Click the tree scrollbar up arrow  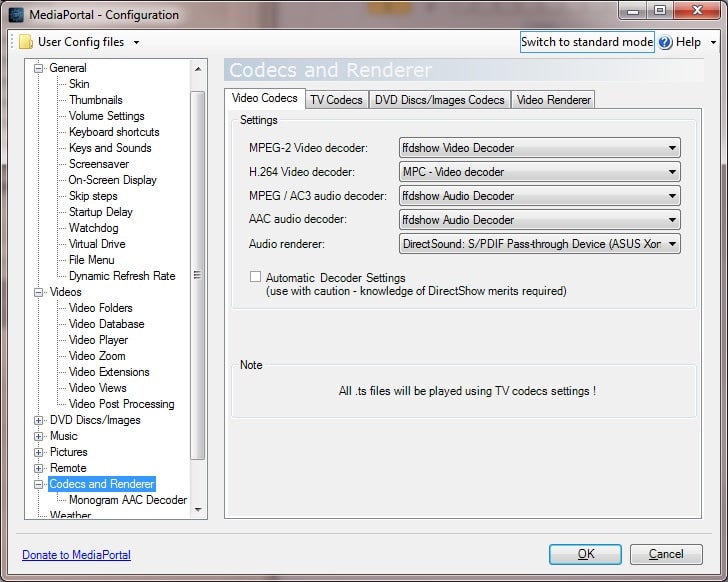[x=198, y=69]
